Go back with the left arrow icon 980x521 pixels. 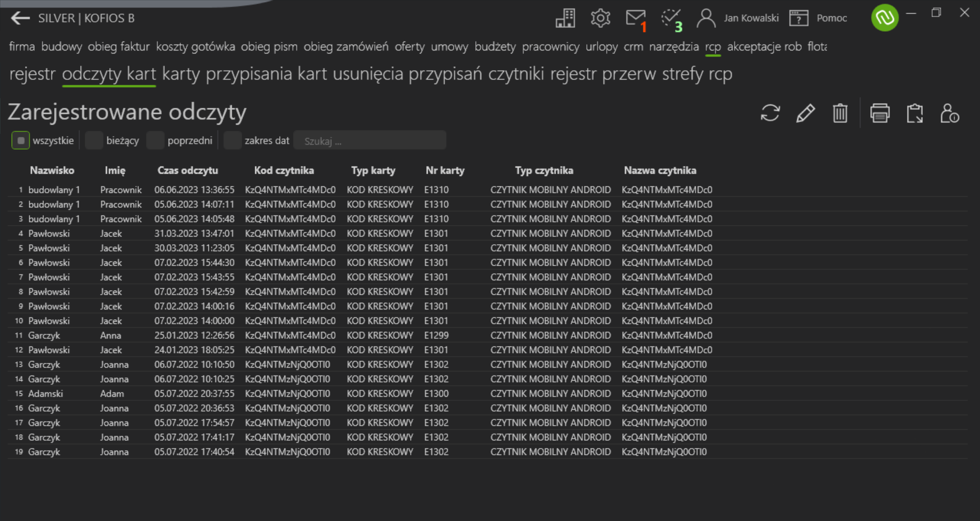pyautogui.click(x=20, y=18)
